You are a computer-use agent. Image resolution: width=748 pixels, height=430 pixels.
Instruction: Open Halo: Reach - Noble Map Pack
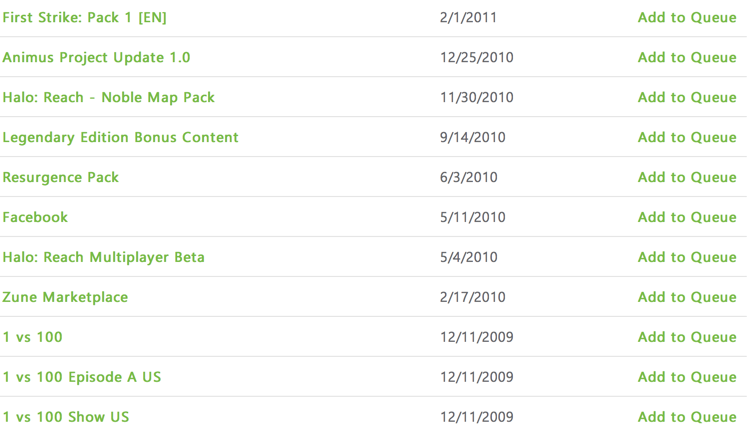click(x=108, y=97)
